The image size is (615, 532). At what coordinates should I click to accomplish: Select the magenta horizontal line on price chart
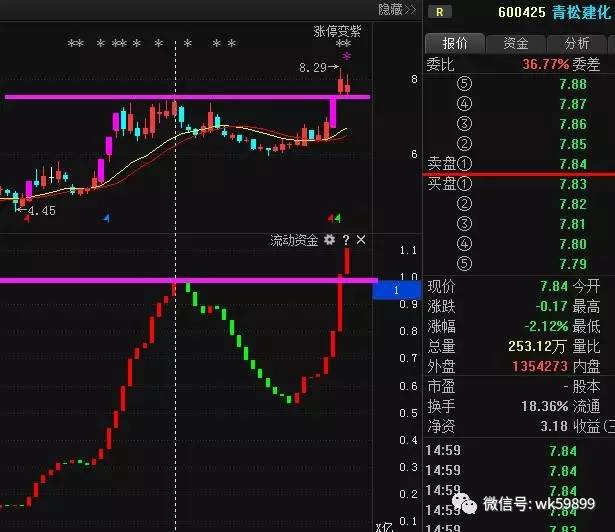(x=187, y=97)
